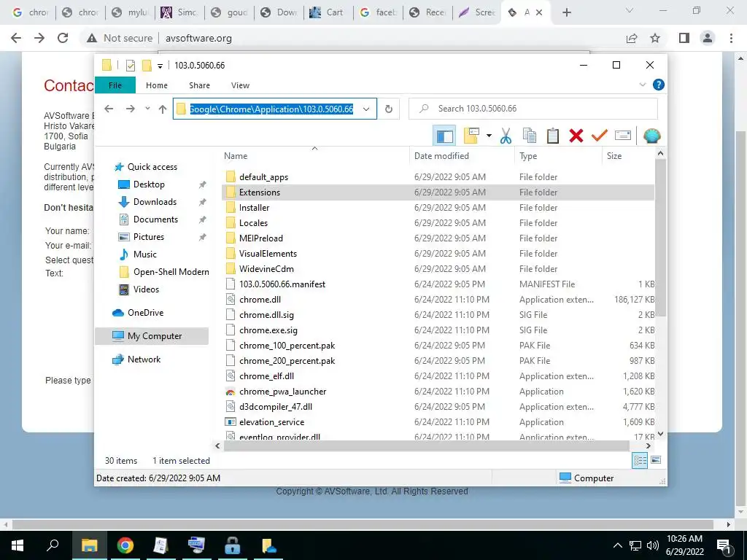Select the chrome_pwa_launcher application
Screen dimensions: 747x560
tap(282, 392)
